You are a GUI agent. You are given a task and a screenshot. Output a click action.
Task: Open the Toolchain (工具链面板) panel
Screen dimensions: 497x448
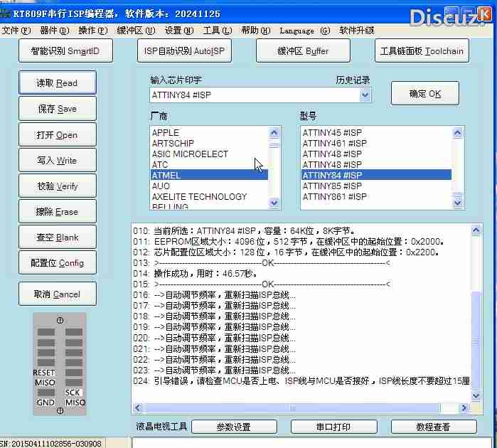(x=421, y=51)
